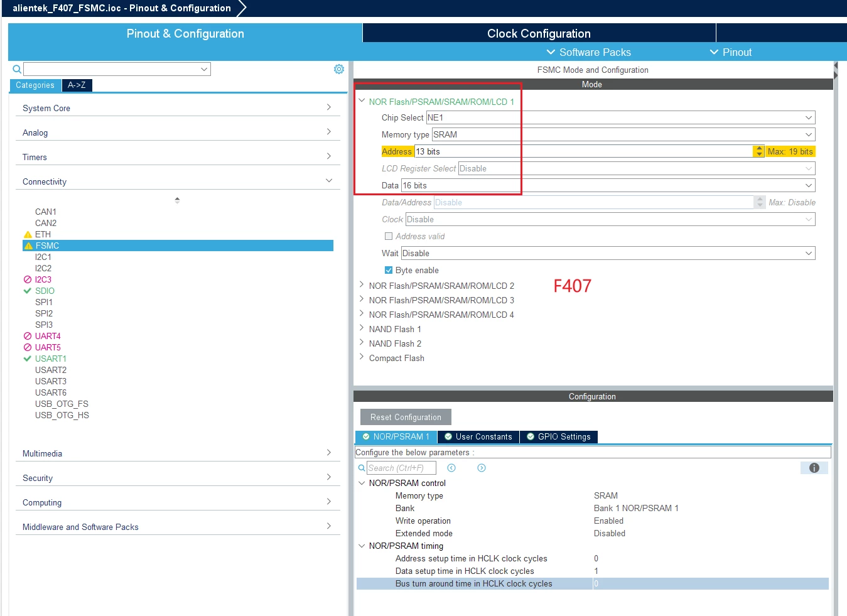Go to previous search result arrow icon
The image size is (847, 616).
pyautogui.click(x=451, y=468)
